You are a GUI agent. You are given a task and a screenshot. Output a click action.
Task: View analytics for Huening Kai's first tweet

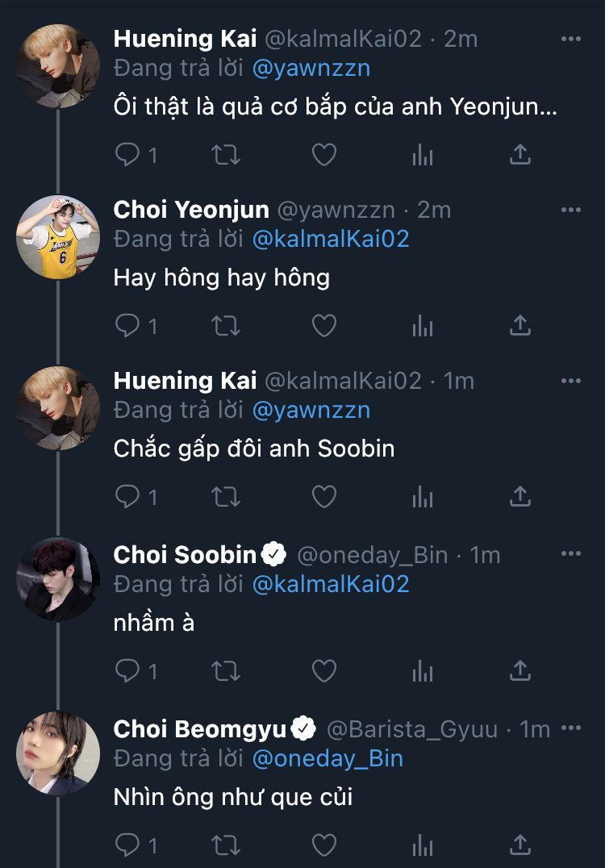tap(423, 155)
